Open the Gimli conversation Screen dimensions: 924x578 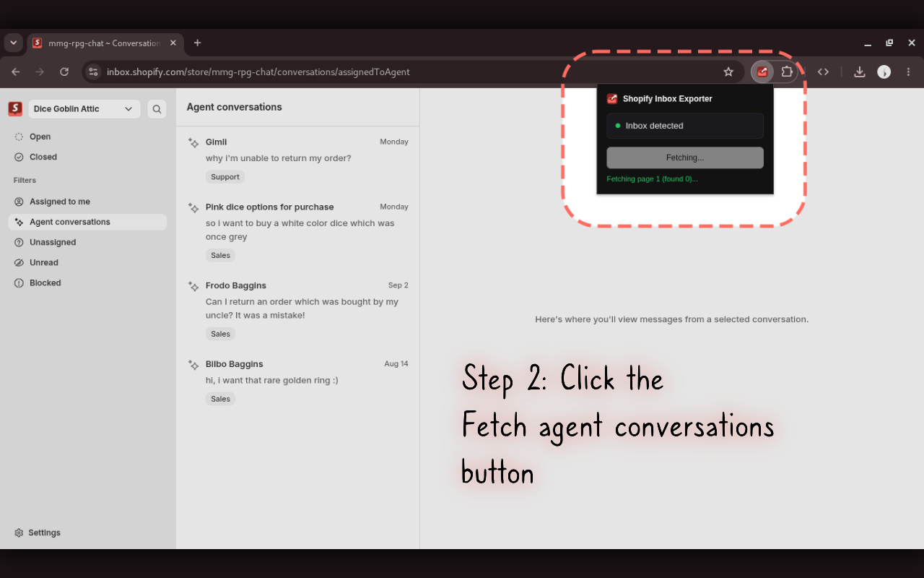pos(297,159)
